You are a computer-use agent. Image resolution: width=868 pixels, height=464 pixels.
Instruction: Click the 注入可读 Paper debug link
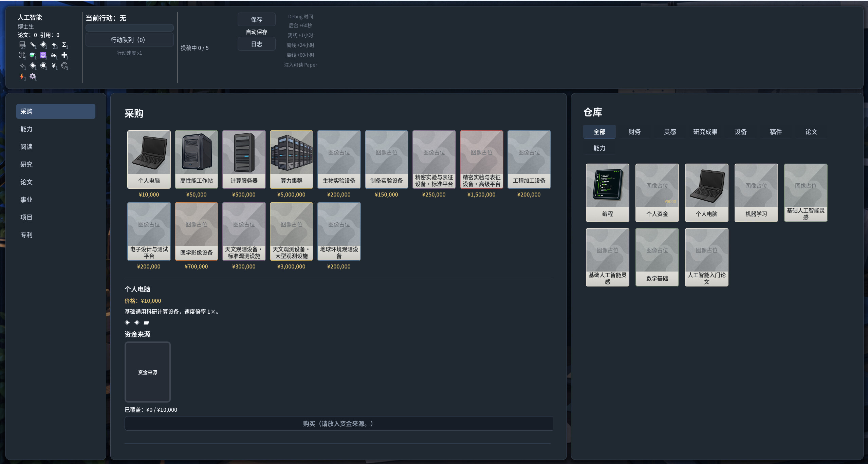point(300,65)
